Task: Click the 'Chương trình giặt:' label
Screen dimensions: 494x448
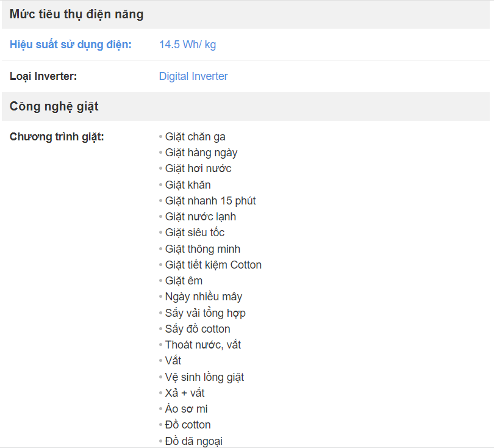Action: click(57, 137)
